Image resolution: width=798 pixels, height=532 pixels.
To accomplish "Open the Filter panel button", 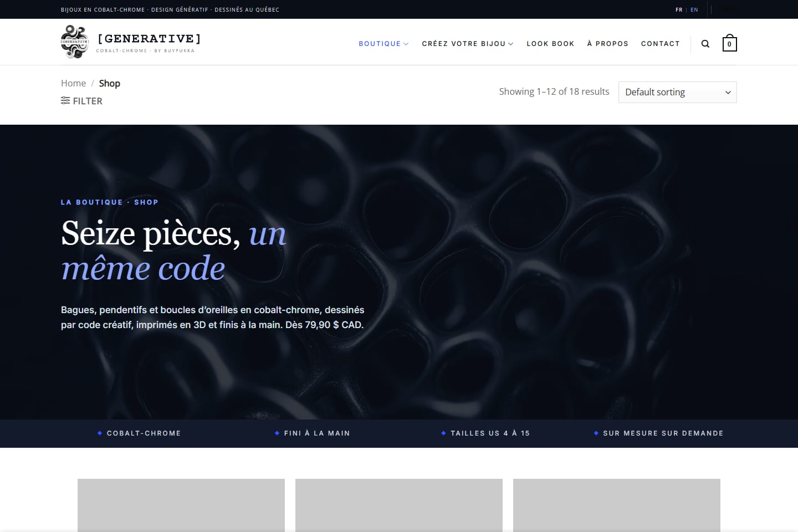I will (81, 101).
